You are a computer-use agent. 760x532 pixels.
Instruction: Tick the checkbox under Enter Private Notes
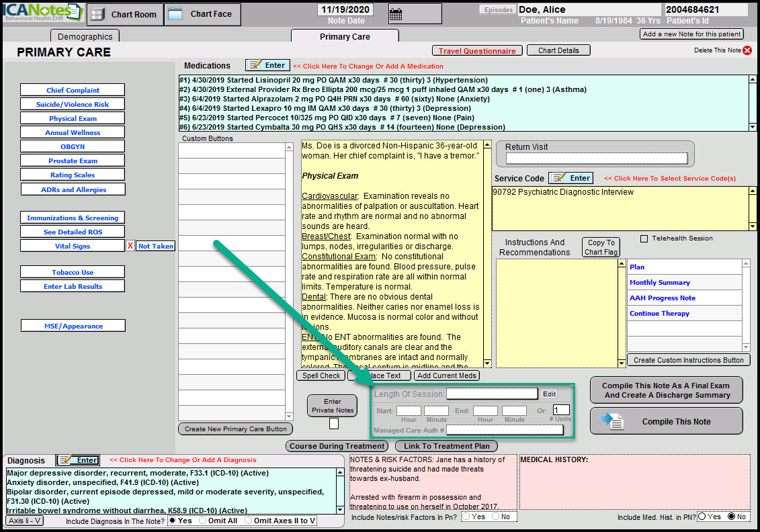[x=333, y=424]
